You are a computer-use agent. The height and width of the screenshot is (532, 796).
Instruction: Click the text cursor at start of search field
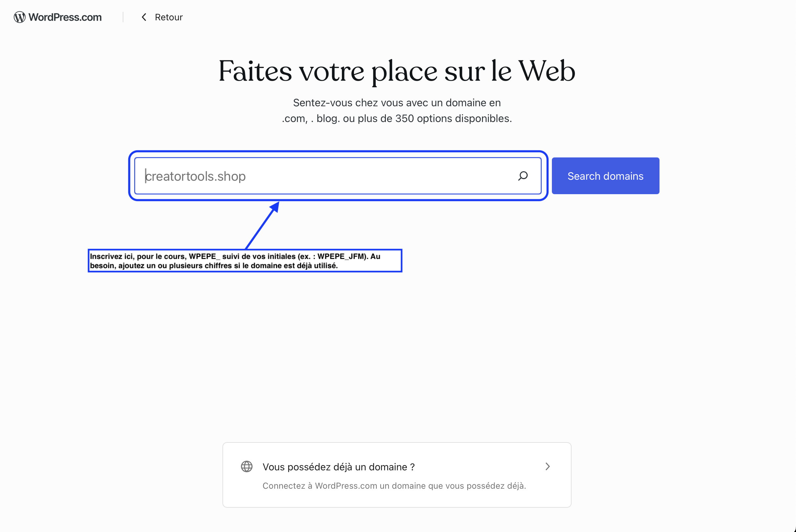(x=146, y=176)
